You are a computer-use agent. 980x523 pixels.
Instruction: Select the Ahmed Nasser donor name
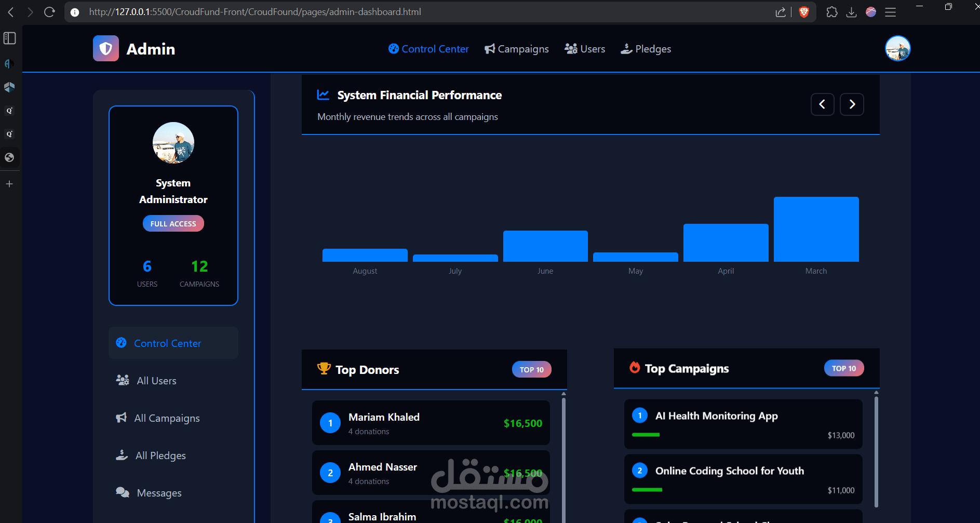pyautogui.click(x=383, y=467)
